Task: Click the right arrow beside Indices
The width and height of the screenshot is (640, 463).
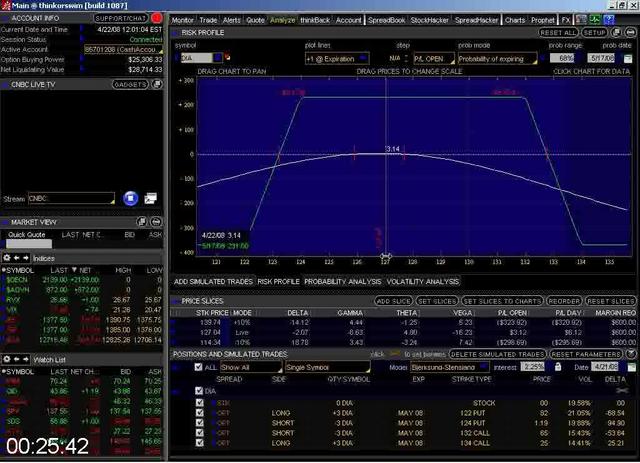Action: (x=26, y=258)
